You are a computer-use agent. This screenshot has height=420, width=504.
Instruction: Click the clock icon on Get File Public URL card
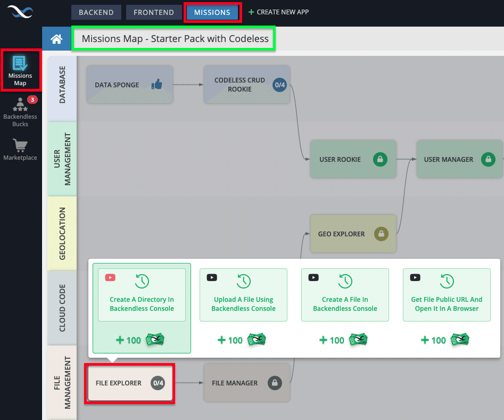[x=447, y=281]
